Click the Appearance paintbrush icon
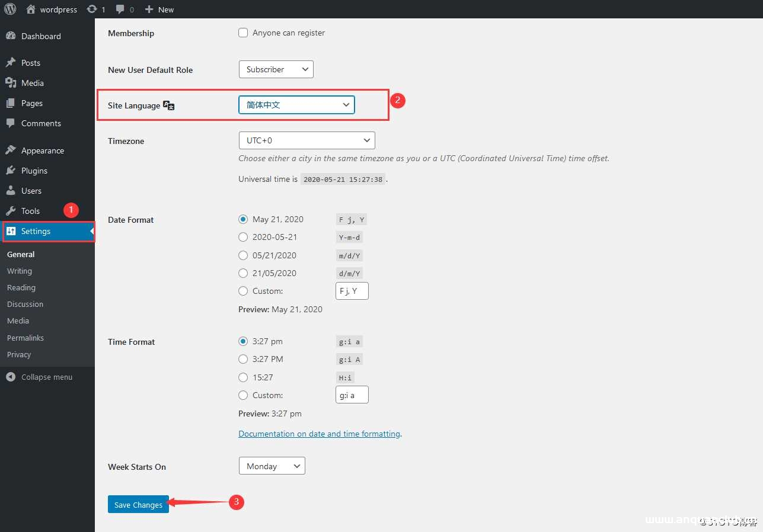This screenshot has height=532, width=763. pyautogui.click(x=11, y=150)
